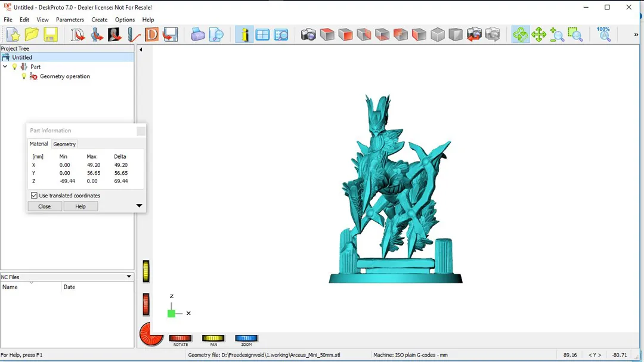This screenshot has width=644, height=362.
Task: Activate the green Pan arrows icon
Action: (x=538, y=35)
